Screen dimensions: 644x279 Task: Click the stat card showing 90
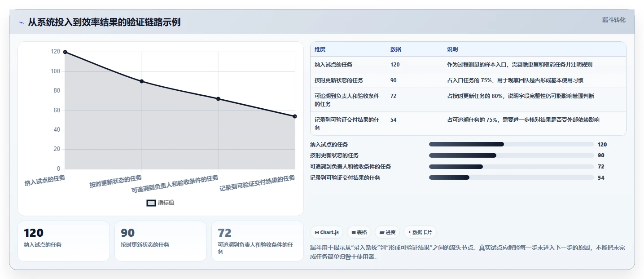pyautogui.click(x=161, y=241)
